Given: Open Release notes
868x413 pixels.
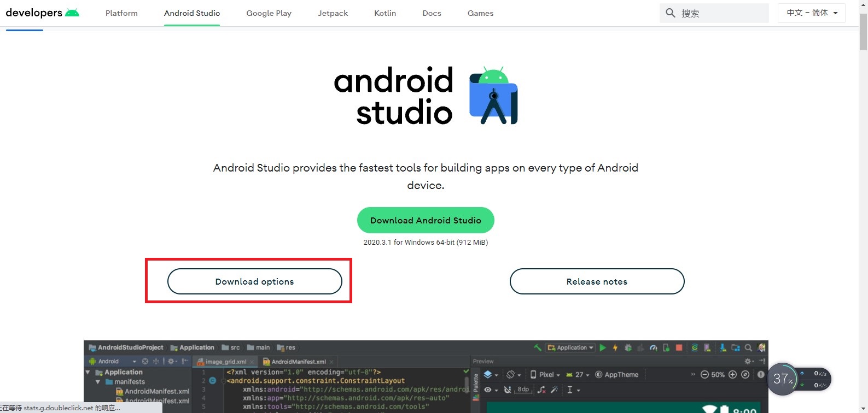Looking at the screenshot, I should click(x=597, y=281).
